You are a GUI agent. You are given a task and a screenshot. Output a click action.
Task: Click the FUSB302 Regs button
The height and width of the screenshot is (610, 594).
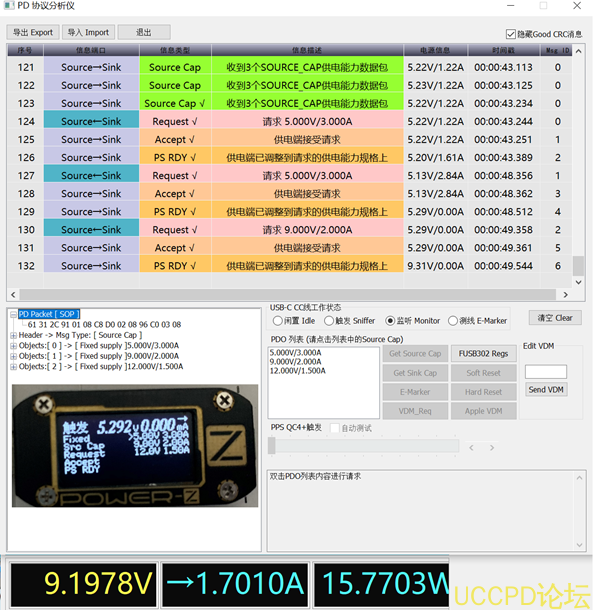tap(484, 354)
